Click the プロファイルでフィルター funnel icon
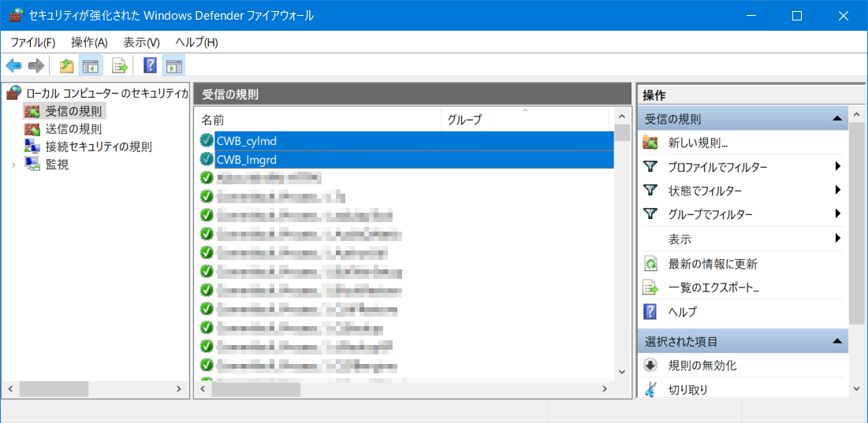The width and height of the screenshot is (868, 423). pos(650,166)
